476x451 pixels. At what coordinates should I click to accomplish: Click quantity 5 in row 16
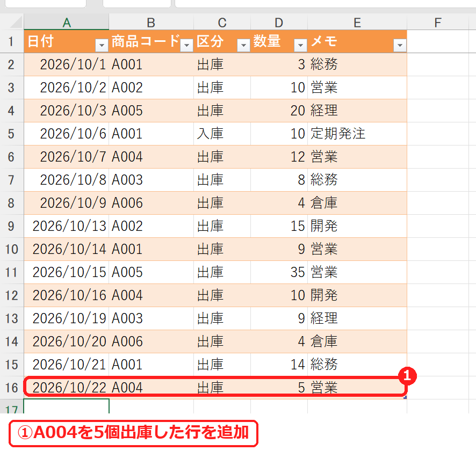click(x=279, y=388)
